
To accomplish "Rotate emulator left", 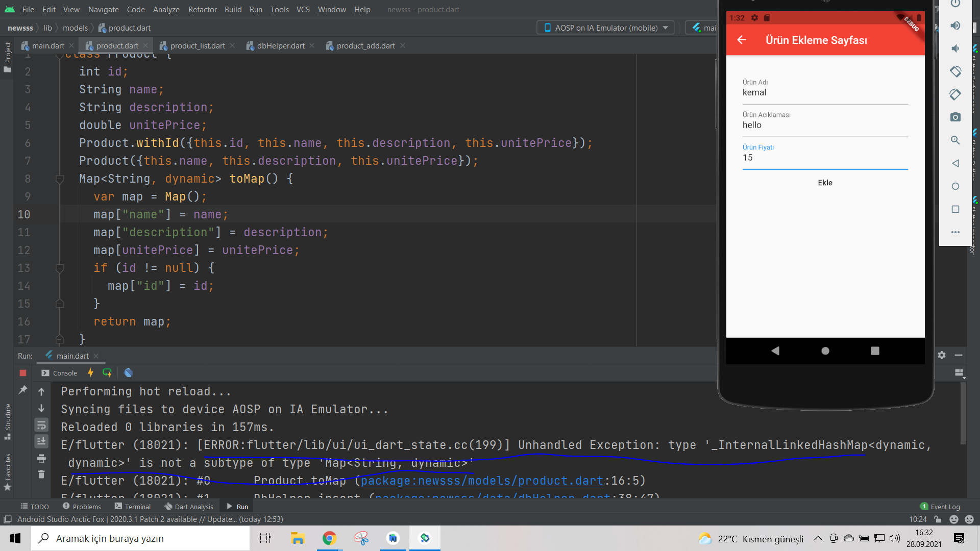I will [955, 71].
